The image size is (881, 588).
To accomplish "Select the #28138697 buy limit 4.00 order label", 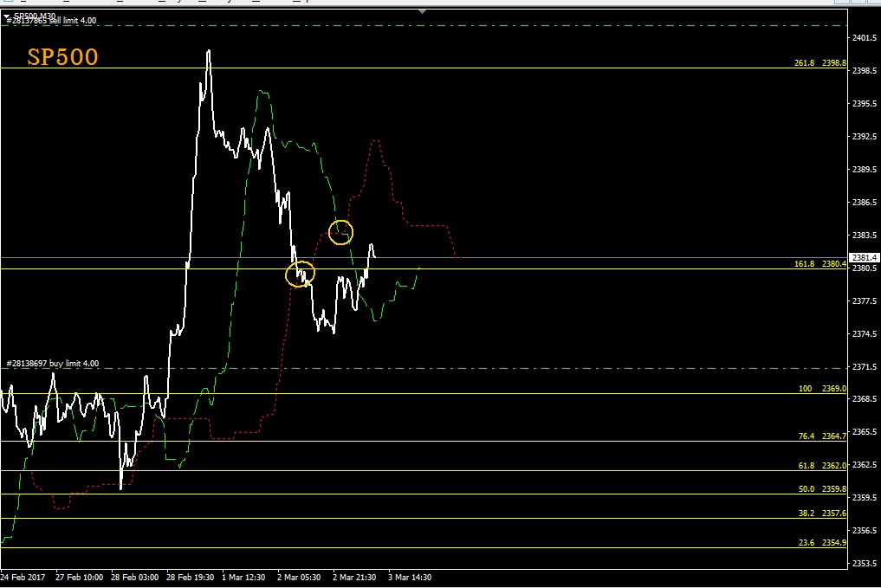I will pyautogui.click(x=53, y=364).
